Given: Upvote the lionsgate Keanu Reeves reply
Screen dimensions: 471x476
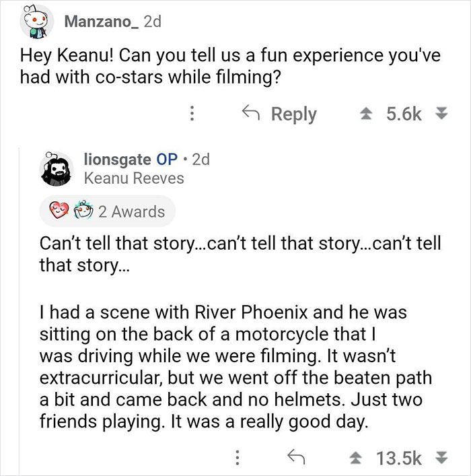Looking at the screenshot, I should [357, 459].
